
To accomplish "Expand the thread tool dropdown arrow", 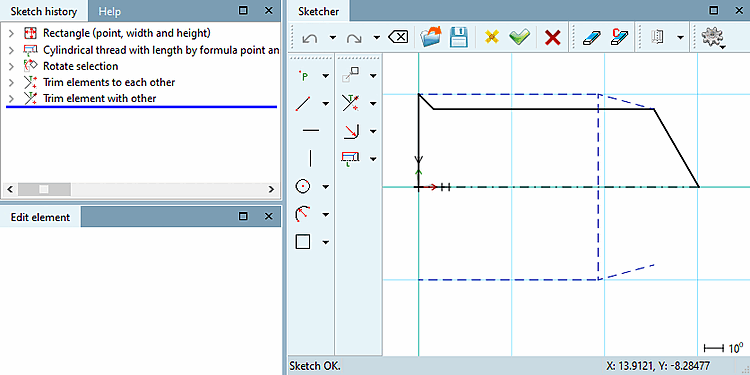I will pyautogui.click(x=373, y=159).
